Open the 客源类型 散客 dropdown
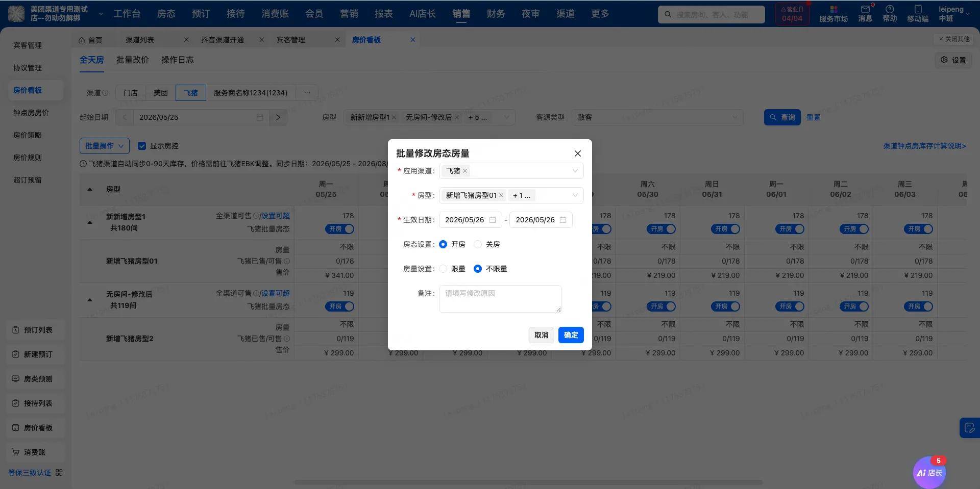The width and height of the screenshot is (980, 489). [657, 117]
